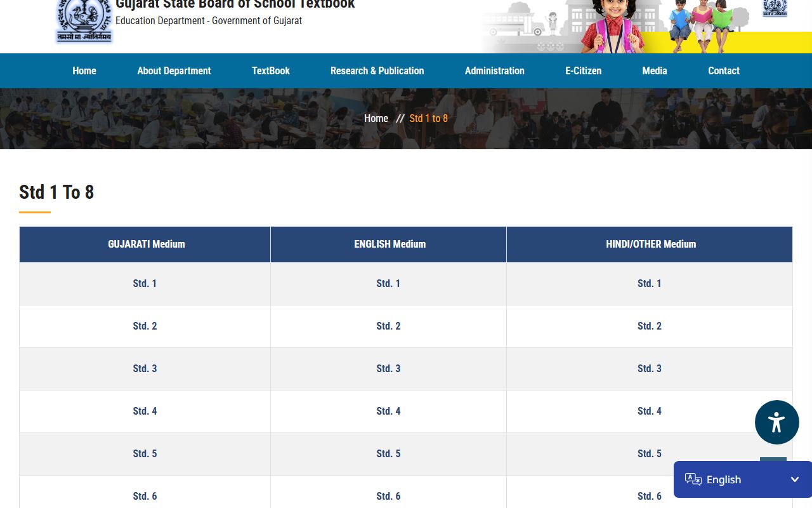Image resolution: width=812 pixels, height=508 pixels.
Task: Open Std. 5 under English Medium
Action: point(388,453)
